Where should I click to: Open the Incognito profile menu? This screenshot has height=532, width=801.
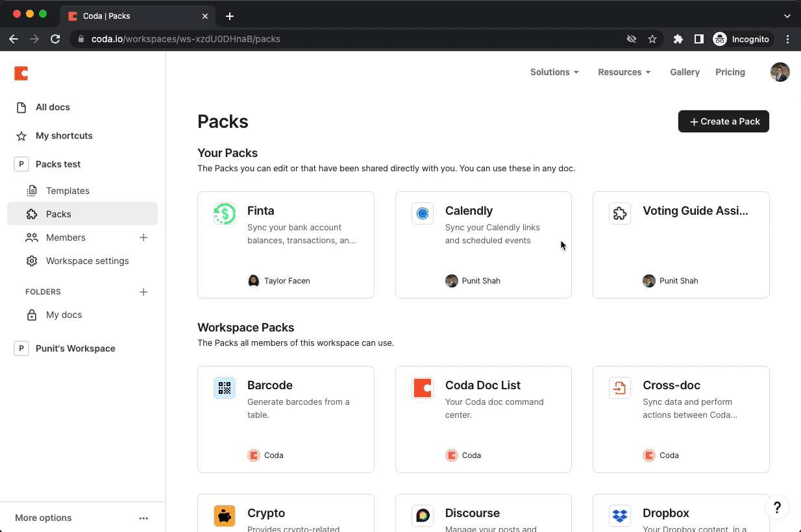[743, 39]
